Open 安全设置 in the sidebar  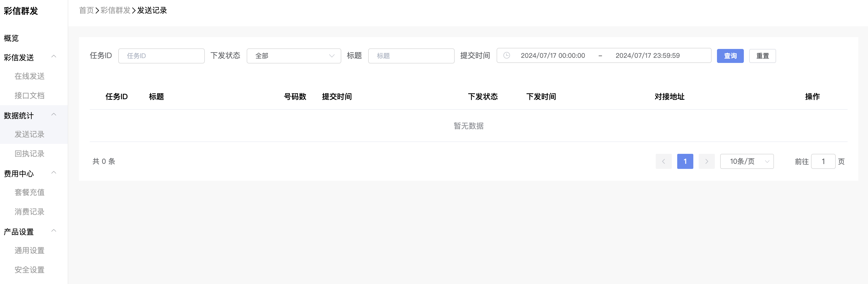point(29,269)
